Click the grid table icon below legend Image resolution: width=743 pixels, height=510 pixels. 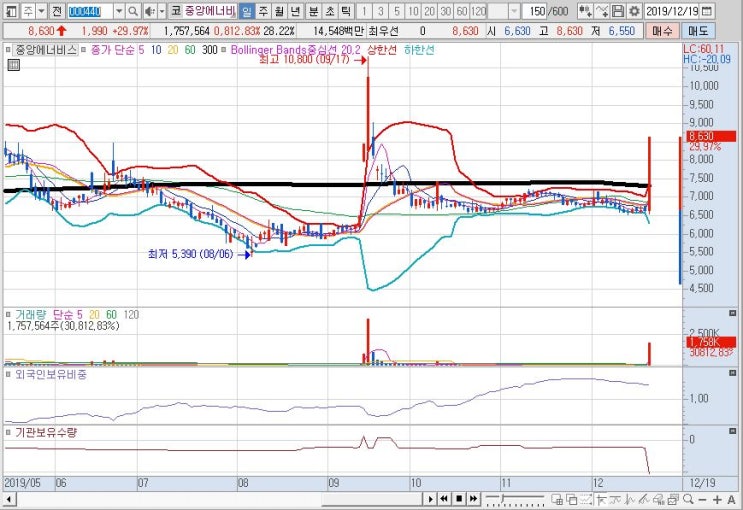point(14,65)
